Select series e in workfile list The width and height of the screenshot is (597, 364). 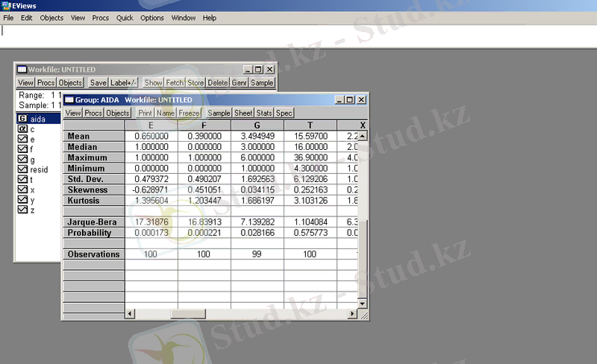22,139
